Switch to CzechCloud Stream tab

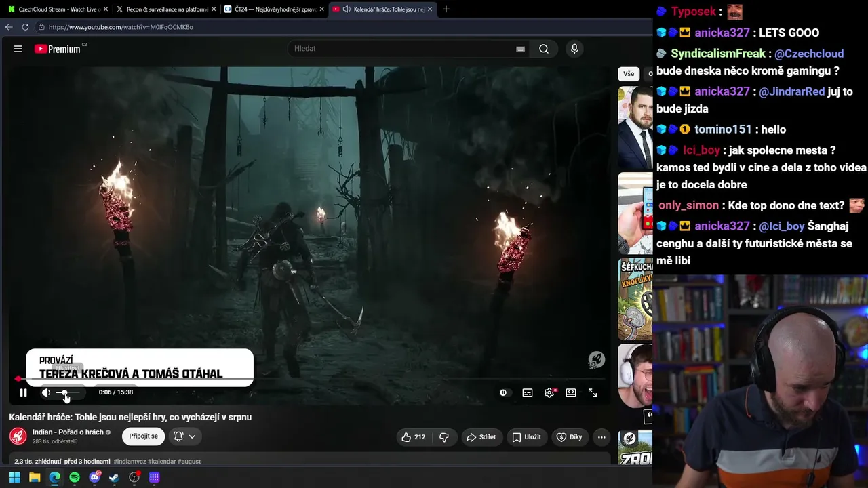coord(56,9)
